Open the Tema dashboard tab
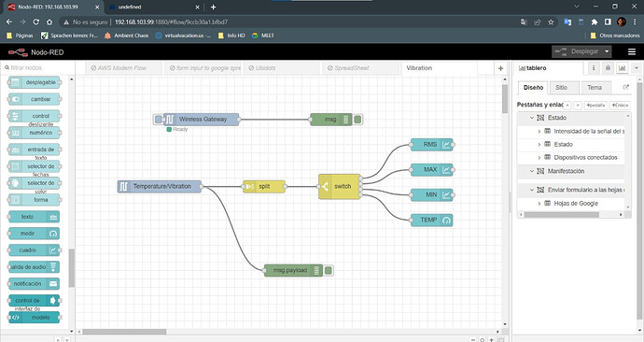 pos(596,88)
